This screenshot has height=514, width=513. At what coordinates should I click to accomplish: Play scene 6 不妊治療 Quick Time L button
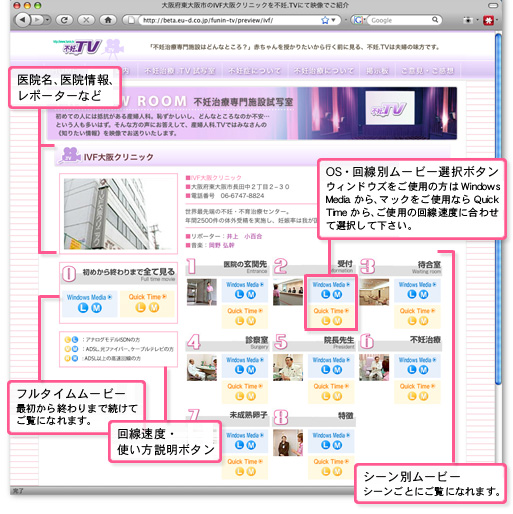[412, 396]
